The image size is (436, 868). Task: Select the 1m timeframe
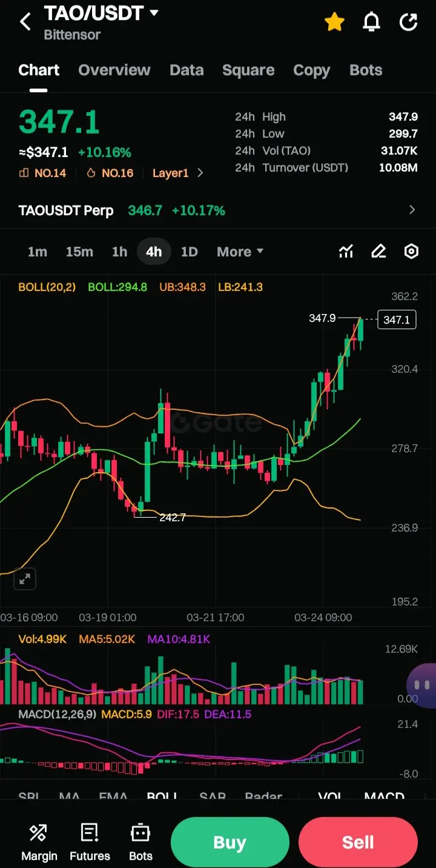click(38, 252)
